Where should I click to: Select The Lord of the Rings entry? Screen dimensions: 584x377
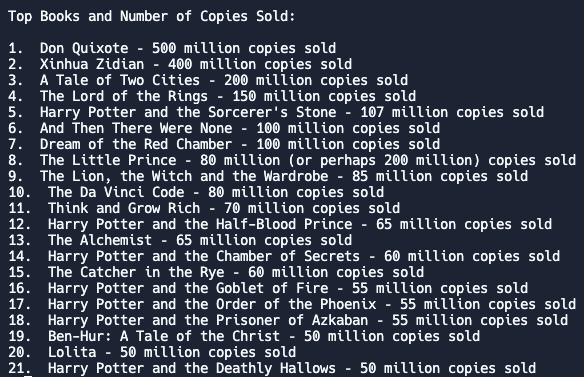coord(212,96)
